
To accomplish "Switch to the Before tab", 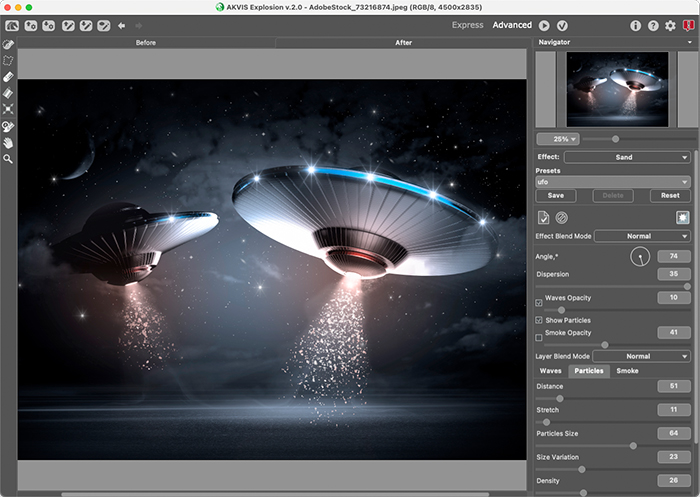I will [x=146, y=43].
